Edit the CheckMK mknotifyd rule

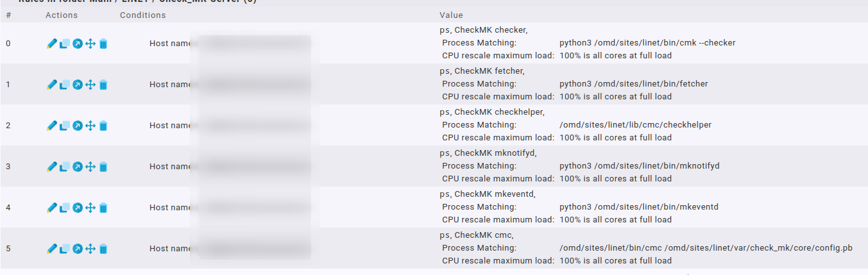coord(52,167)
